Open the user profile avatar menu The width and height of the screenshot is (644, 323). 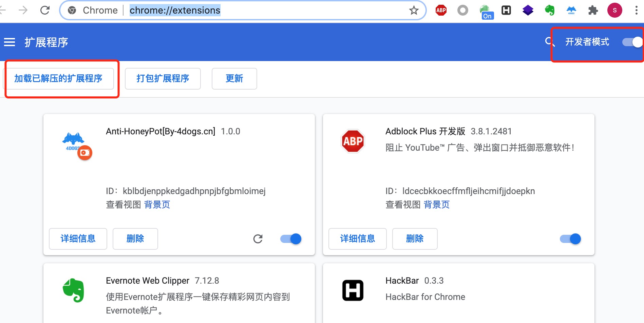pyautogui.click(x=614, y=10)
